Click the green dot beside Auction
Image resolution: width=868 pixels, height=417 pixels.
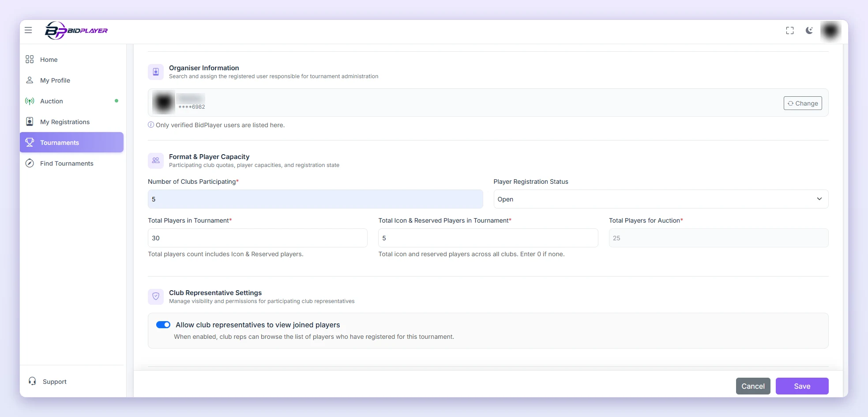point(116,101)
